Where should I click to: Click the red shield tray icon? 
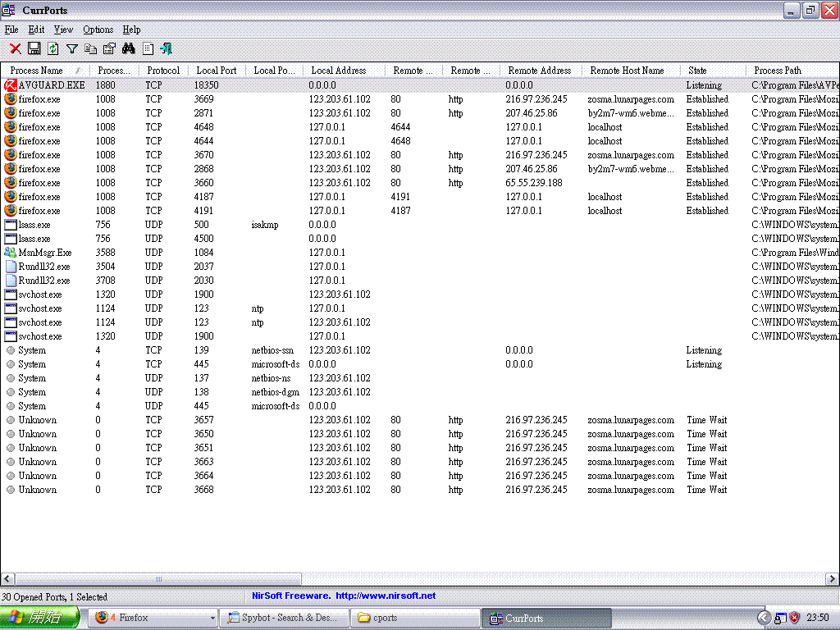794,618
